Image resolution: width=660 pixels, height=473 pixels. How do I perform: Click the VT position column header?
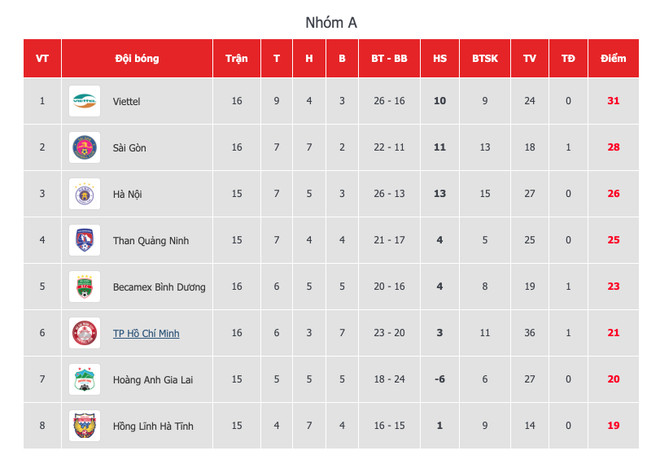(x=42, y=58)
